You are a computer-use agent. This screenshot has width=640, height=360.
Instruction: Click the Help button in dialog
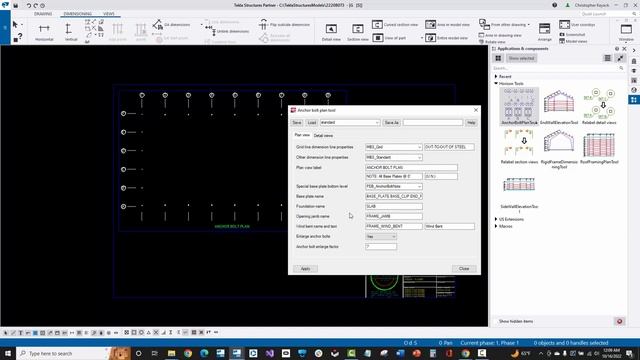471,122
